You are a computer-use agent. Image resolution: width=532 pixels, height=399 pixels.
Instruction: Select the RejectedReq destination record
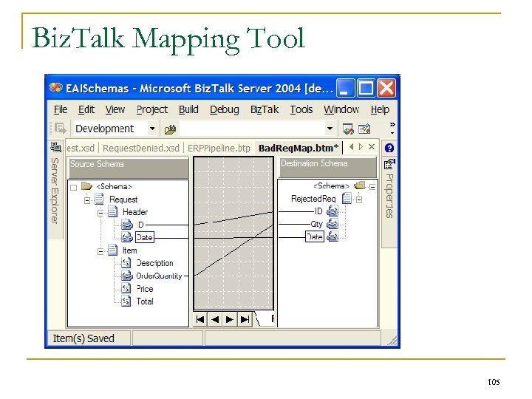point(313,199)
